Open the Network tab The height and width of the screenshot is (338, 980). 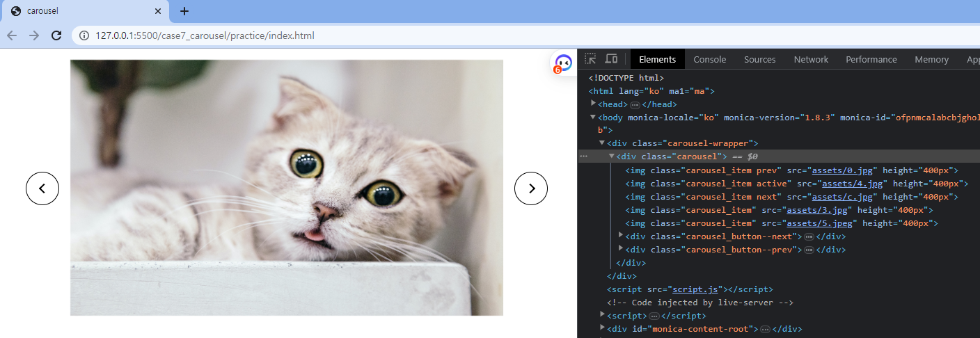coord(811,59)
